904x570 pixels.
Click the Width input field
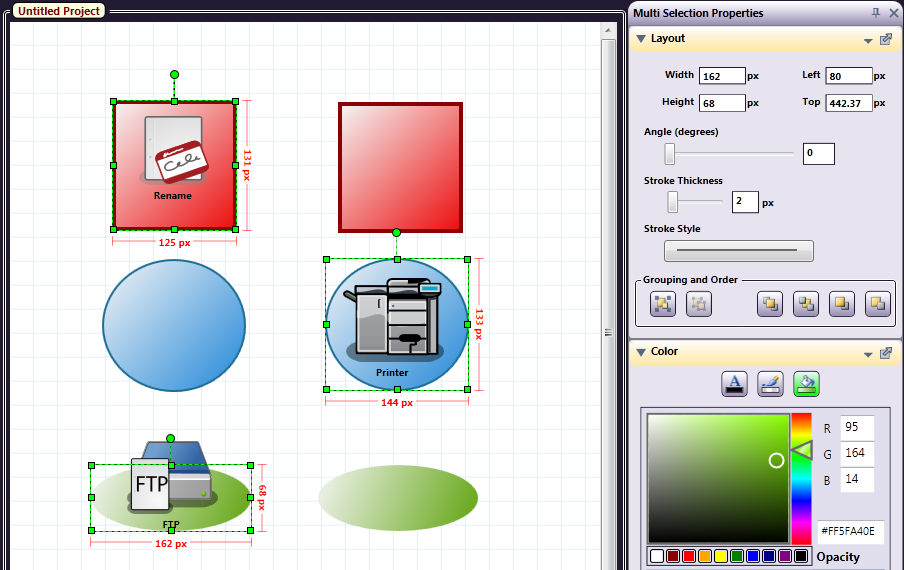722,76
